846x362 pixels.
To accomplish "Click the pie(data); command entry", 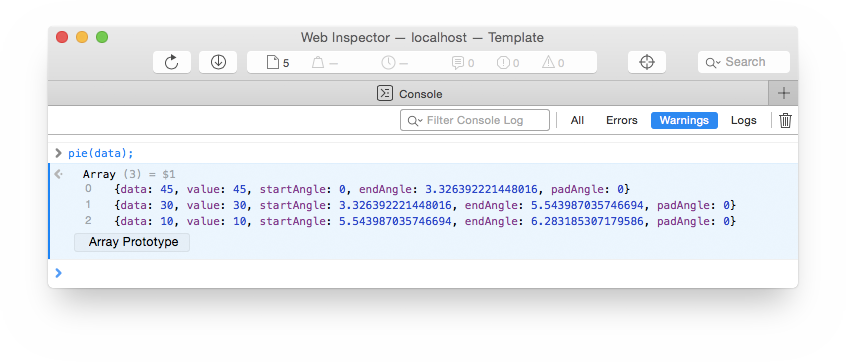I will coord(100,153).
